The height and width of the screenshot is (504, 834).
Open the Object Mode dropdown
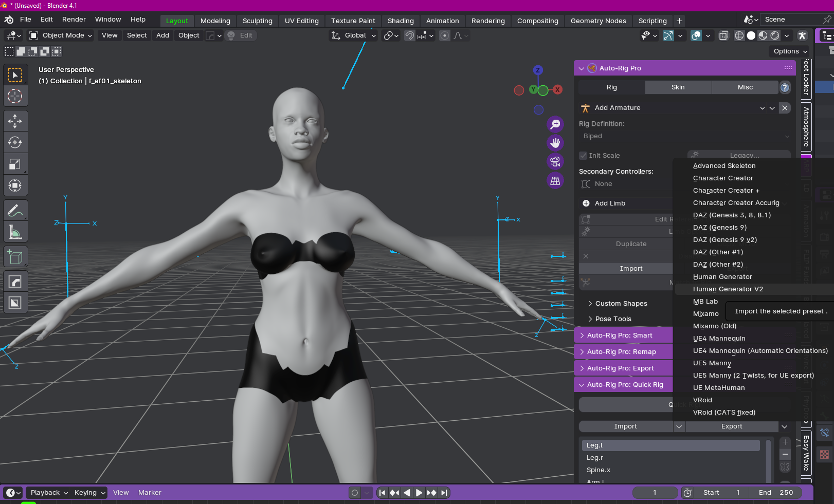(x=61, y=35)
